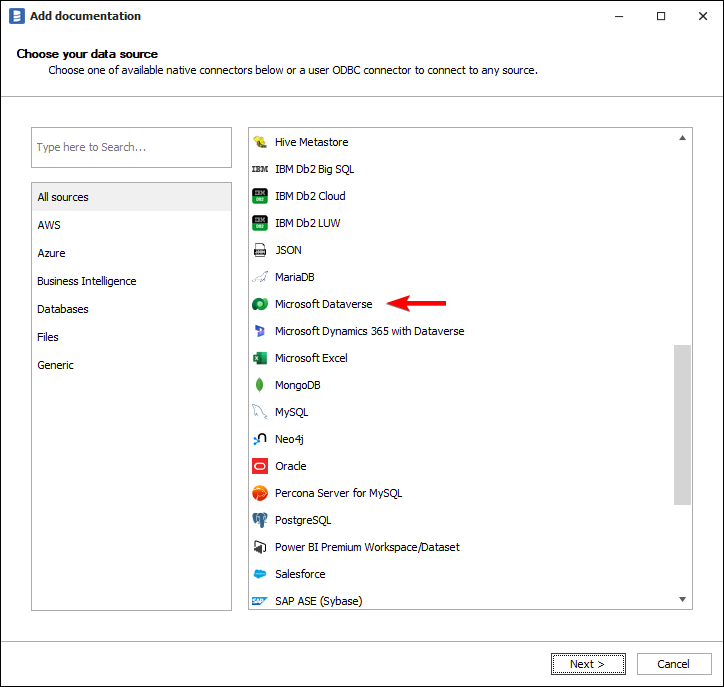724x687 pixels.
Task: Select the Databases category filter
Action: [63, 309]
